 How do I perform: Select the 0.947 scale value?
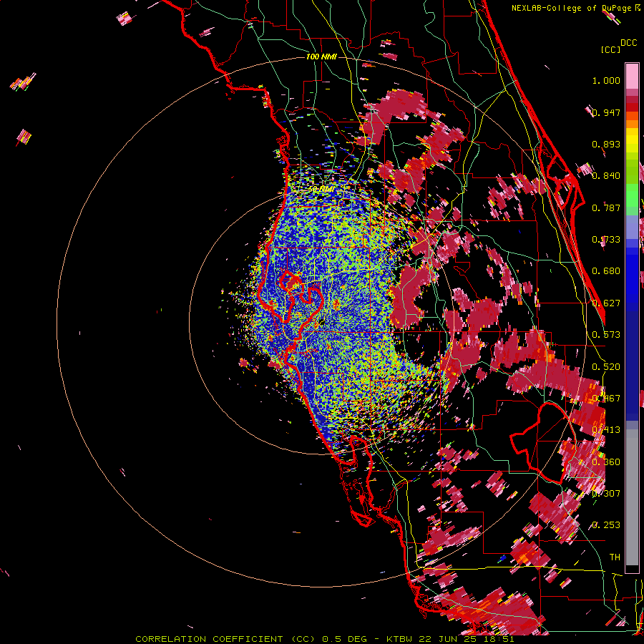608,112
